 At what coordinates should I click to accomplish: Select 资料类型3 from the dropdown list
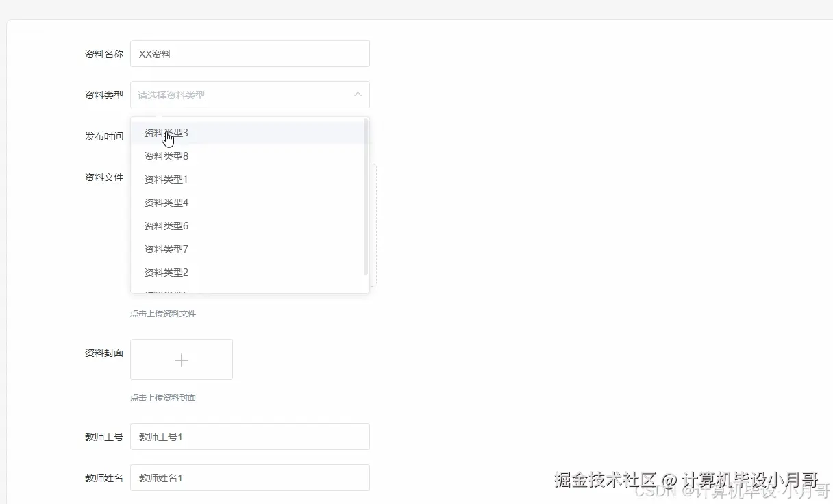click(166, 132)
